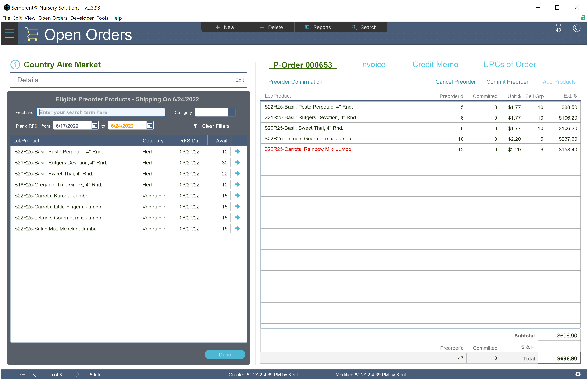Go to previous record arrow
588x380 pixels.
[x=35, y=374]
